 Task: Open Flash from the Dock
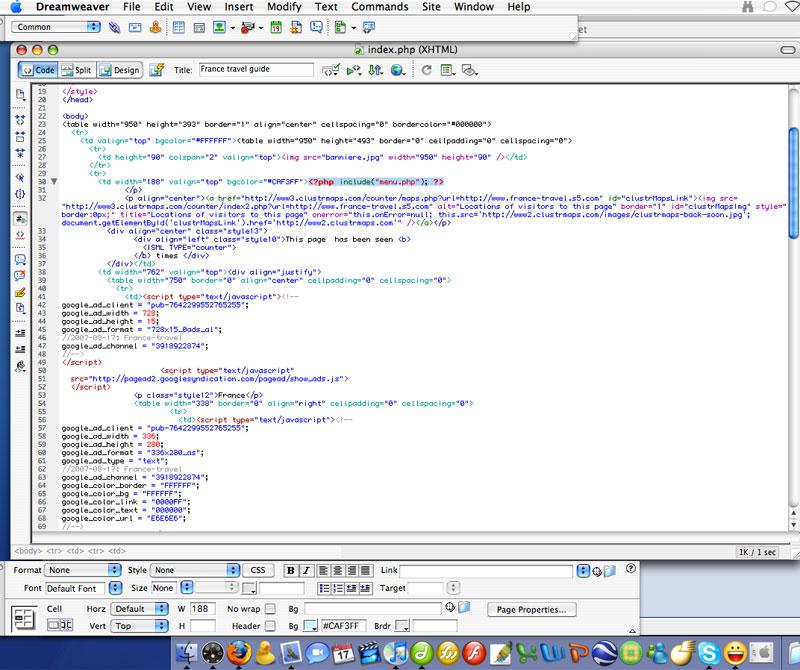coord(474,653)
